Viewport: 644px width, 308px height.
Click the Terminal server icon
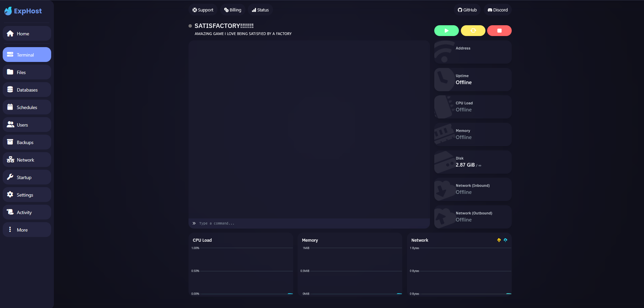[10, 55]
